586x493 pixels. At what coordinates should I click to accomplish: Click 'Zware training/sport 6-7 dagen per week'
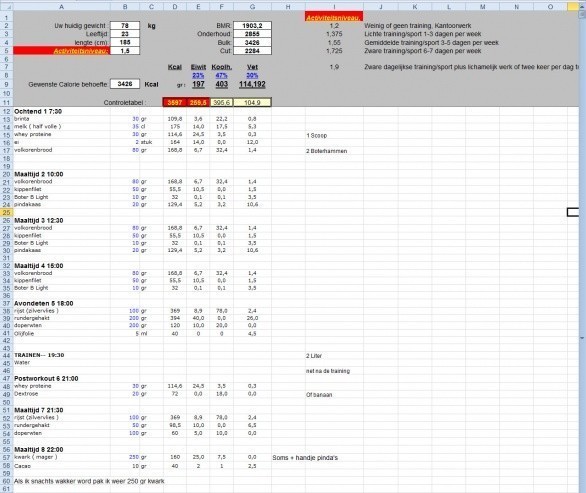[423, 51]
